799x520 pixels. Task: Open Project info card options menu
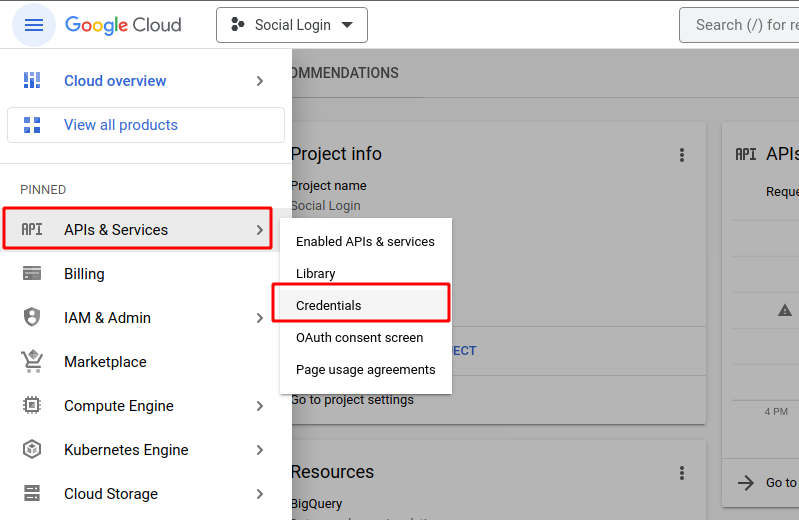click(x=682, y=155)
